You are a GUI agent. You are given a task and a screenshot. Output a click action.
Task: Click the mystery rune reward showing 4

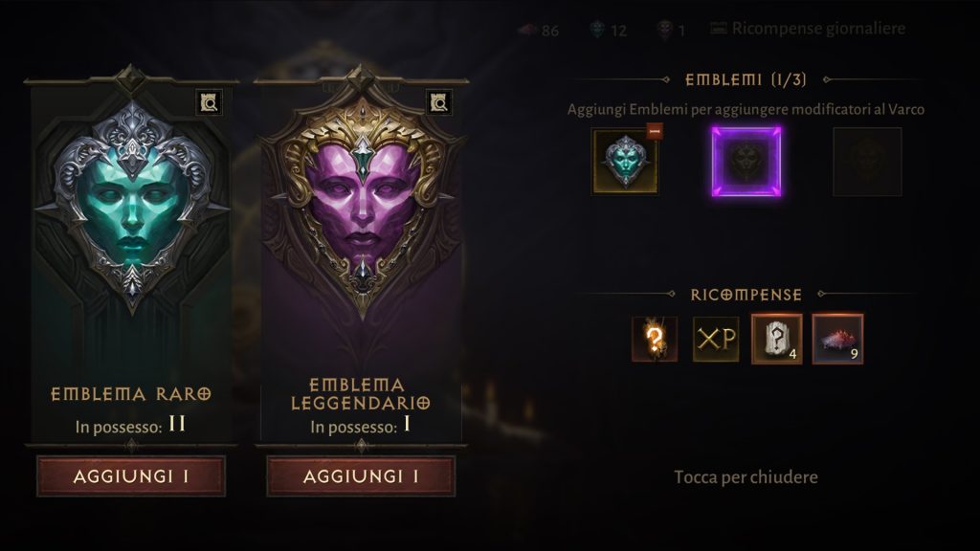777,340
